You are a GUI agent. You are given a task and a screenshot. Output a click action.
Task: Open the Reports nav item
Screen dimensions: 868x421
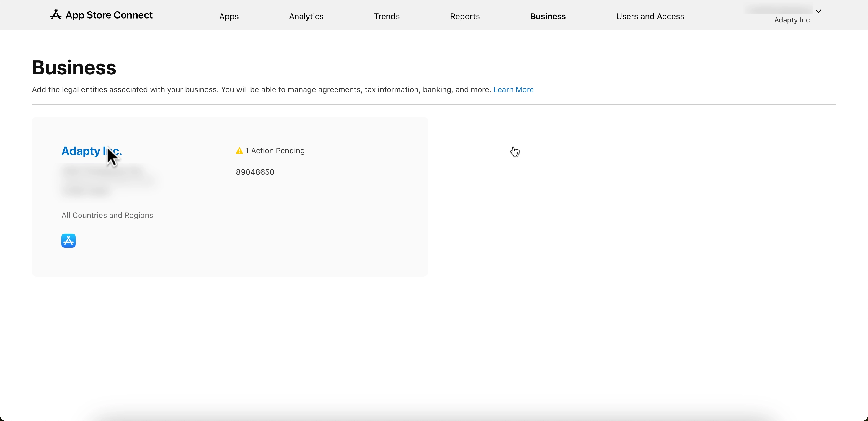click(x=465, y=16)
